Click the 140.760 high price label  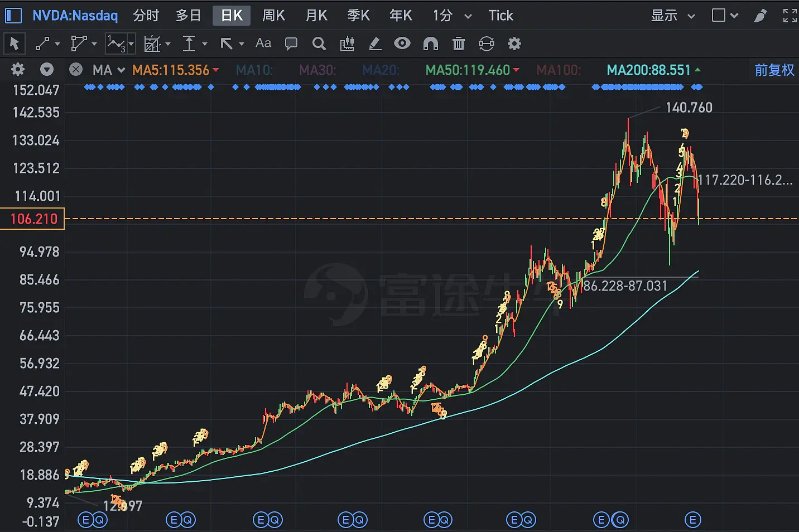(x=689, y=108)
